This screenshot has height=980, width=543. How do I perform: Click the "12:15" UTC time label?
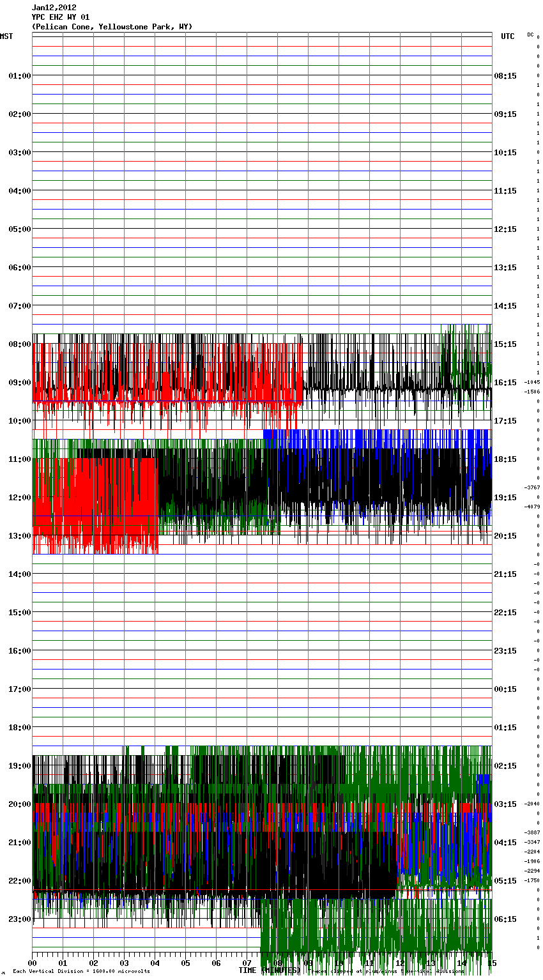point(505,229)
